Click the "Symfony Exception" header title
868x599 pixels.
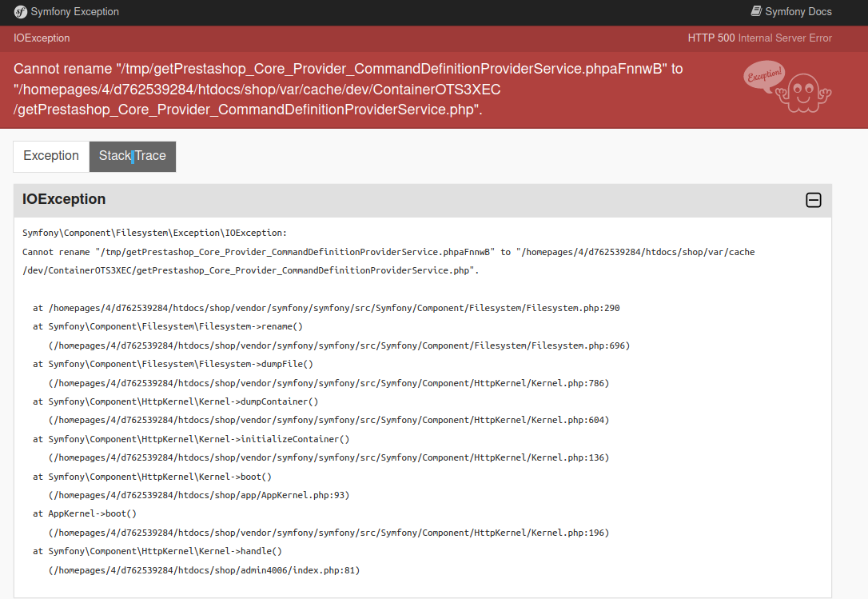point(75,12)
